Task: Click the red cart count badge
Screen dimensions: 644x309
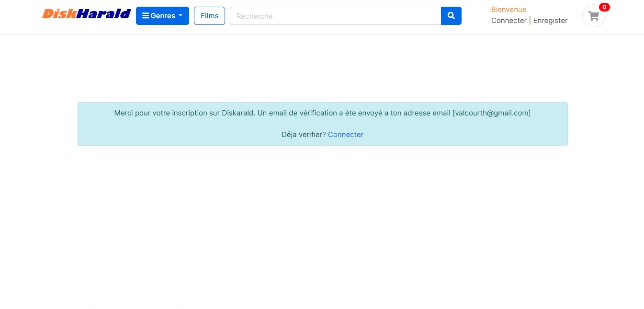Action: [604, 7]
